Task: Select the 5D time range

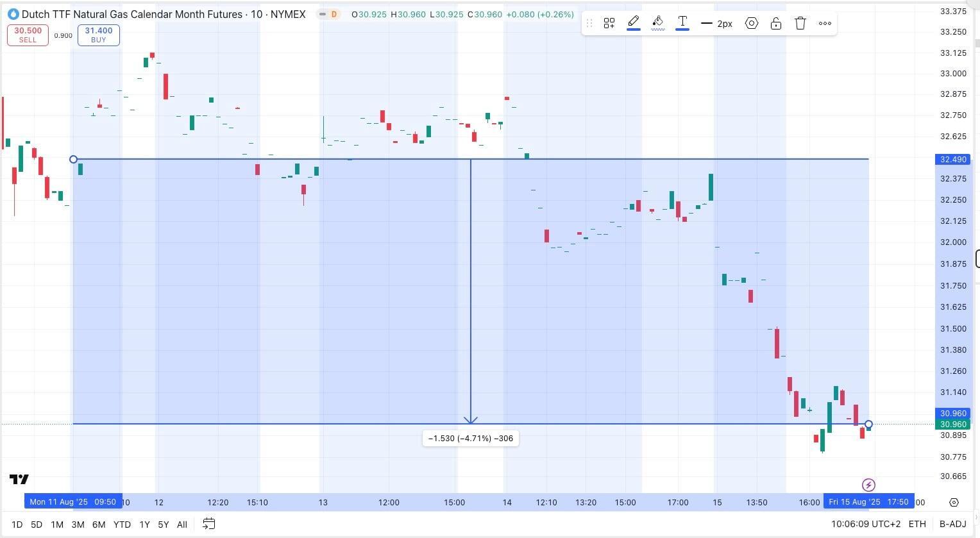Action: [37, 525]
